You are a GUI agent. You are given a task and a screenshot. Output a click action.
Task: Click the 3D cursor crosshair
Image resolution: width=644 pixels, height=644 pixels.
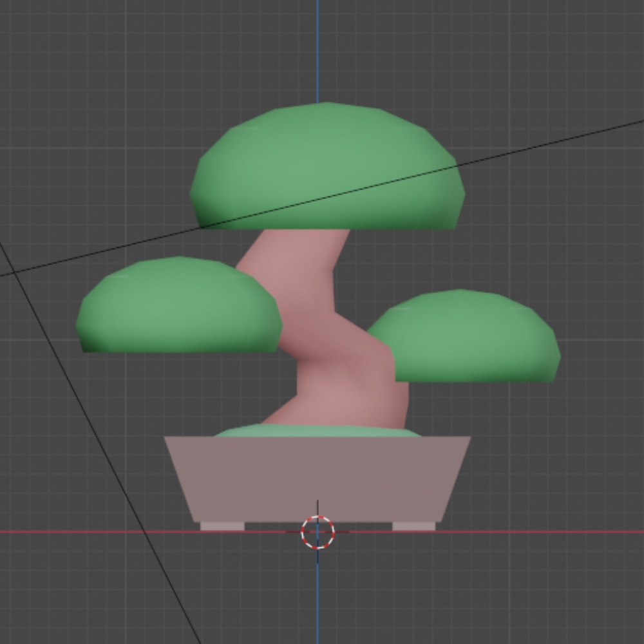[x=317, y=533]
